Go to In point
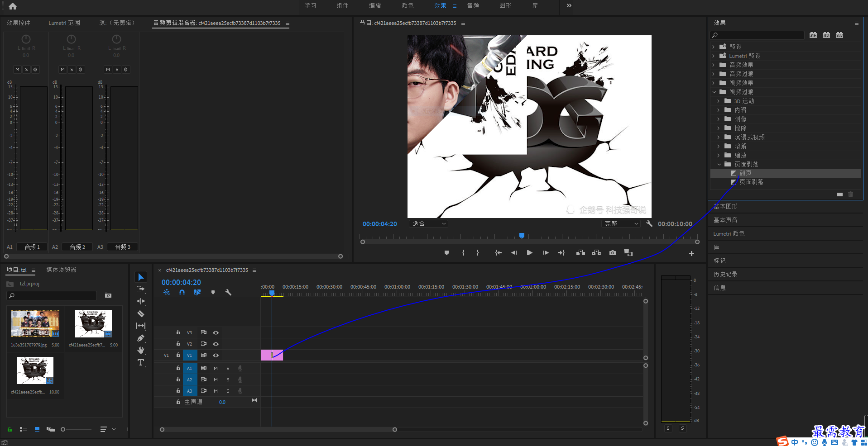This screenshot has height=446, width=868. (498, 253)
